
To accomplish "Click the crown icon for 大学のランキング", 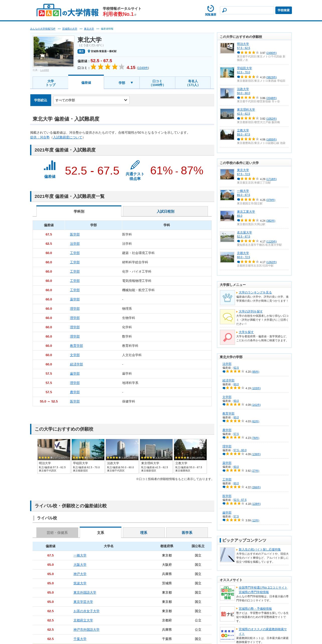I will pos(227,298).
